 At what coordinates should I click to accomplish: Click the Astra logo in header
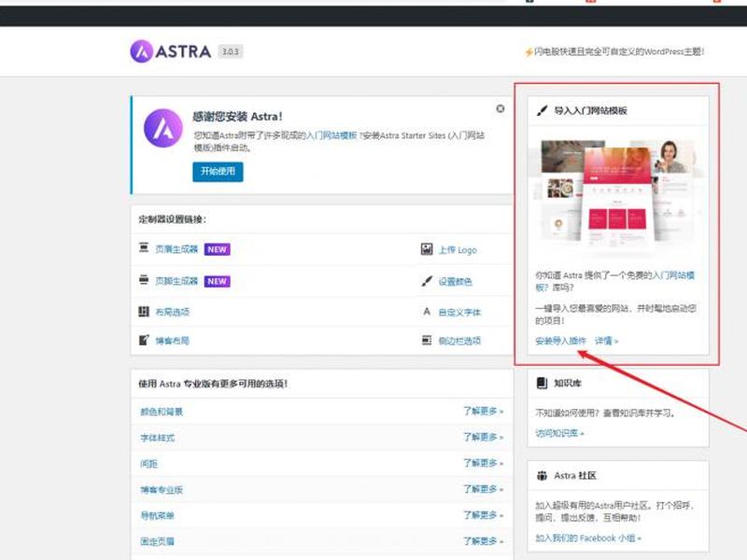171,51
